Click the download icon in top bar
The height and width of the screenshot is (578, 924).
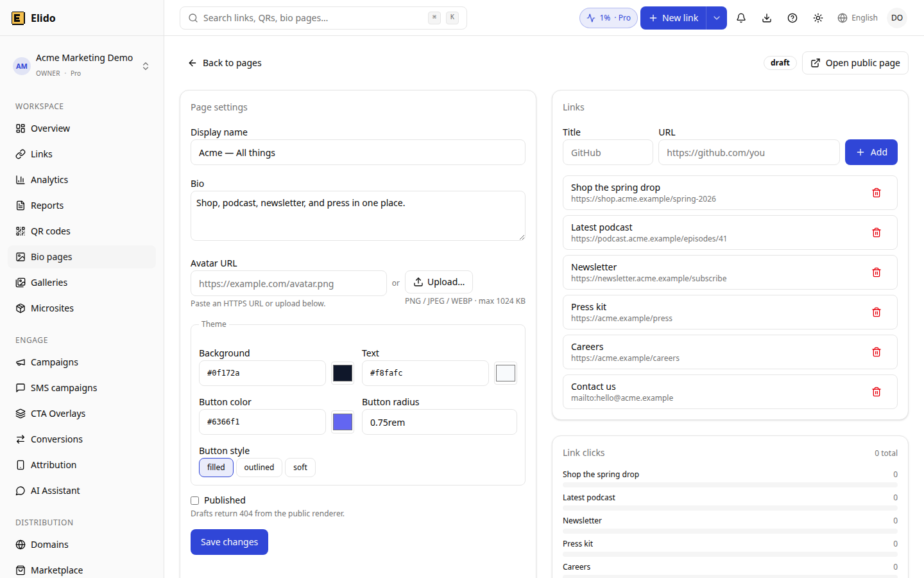coord(767,18)
